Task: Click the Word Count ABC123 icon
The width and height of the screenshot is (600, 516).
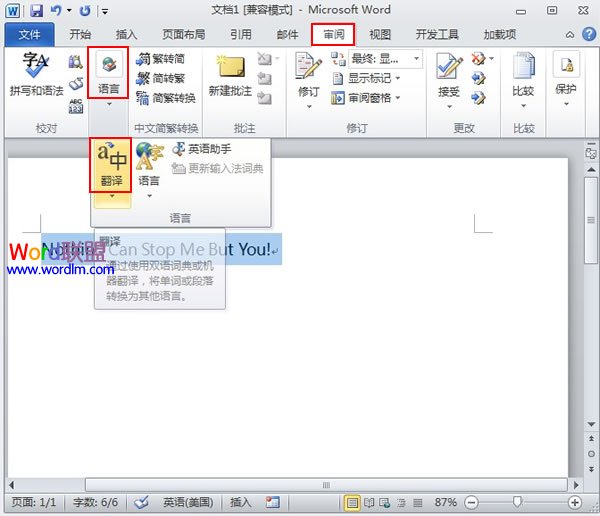Action: click(x=76, y=106)
